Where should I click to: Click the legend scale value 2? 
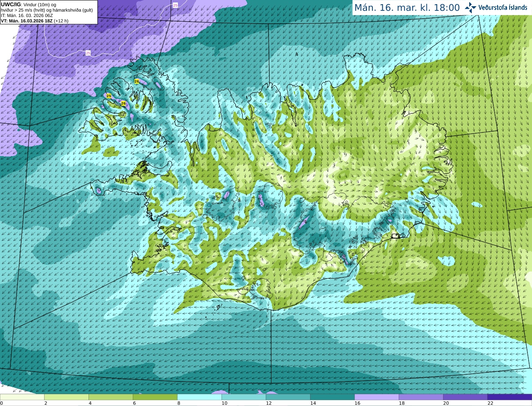click(46, 403)
